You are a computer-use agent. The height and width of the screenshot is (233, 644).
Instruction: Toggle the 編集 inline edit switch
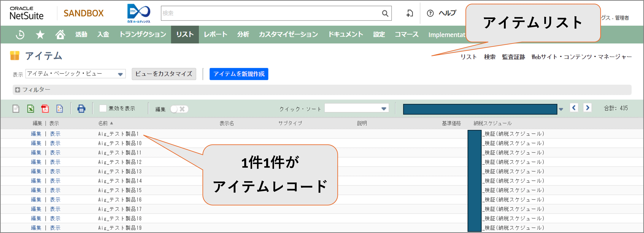[x=179, y=109]
